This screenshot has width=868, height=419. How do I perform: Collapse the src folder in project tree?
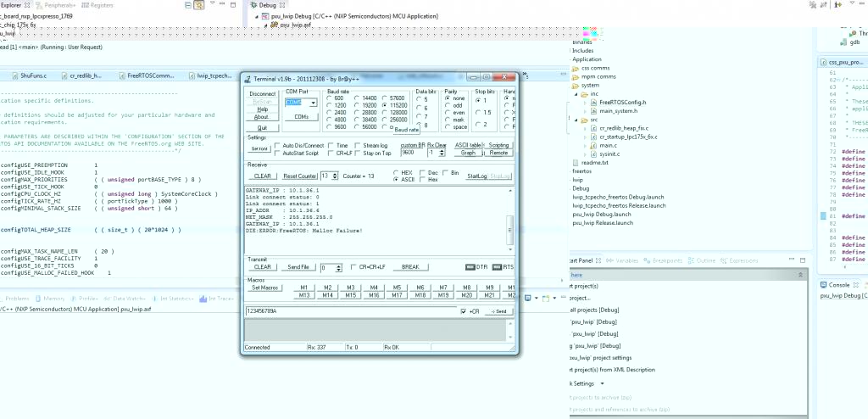point(578,120)
